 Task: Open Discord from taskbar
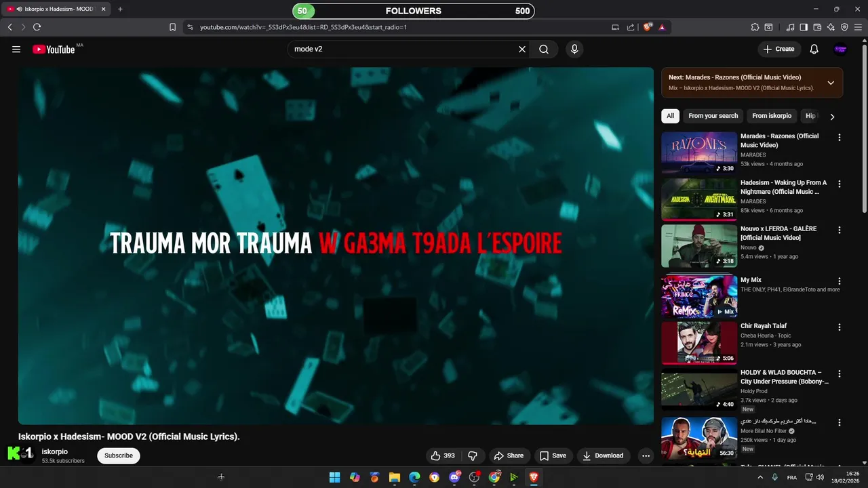[x=454, y=477]
